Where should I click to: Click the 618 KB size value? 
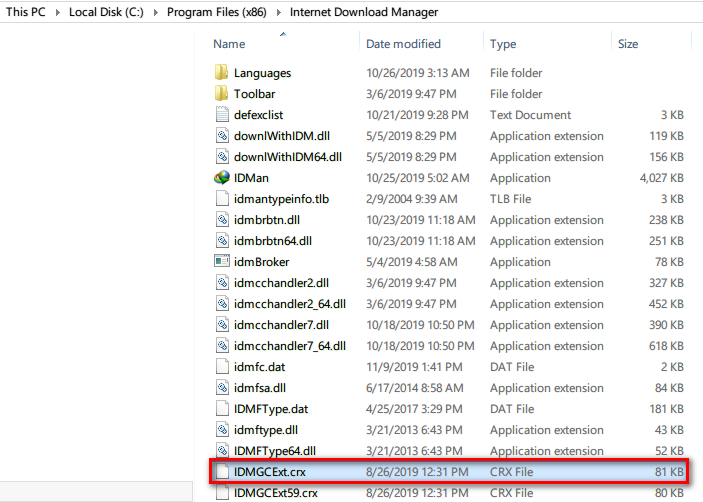coord(666,346)
